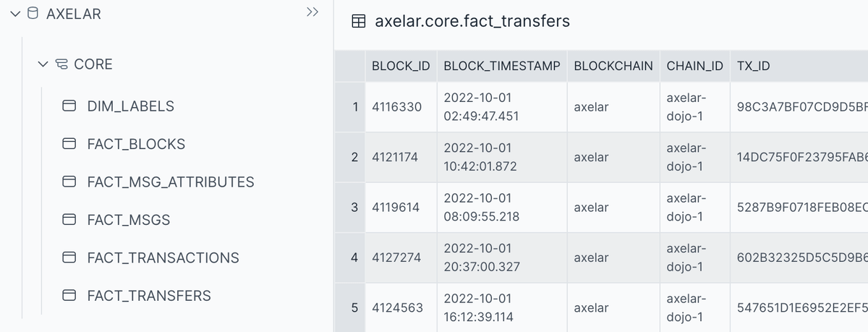
Task: Collapse sidebar with double-arrow icon
Action: coord(312,12)
